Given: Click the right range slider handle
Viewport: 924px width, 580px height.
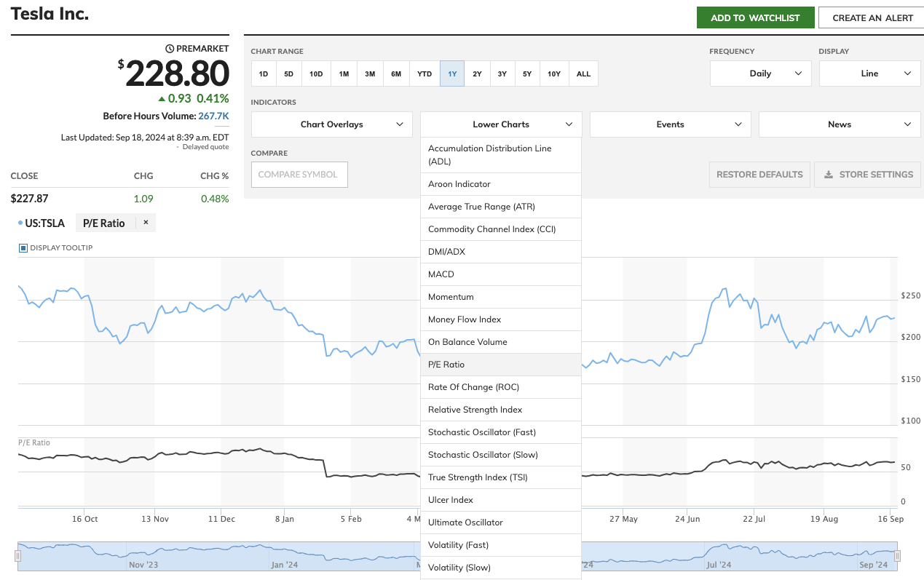Looking at the screenshot, I should click(x=897, y=556).
